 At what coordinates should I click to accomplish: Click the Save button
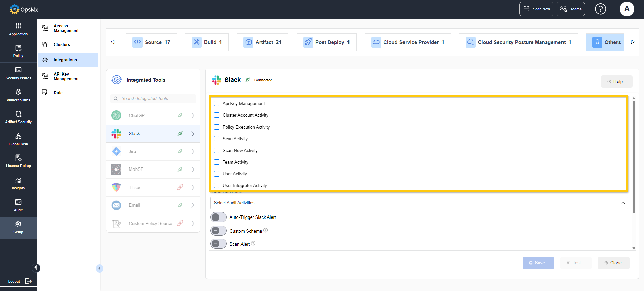click(538, 263)
